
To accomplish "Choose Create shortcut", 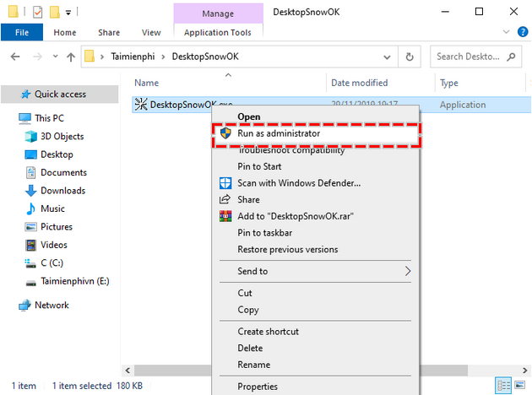I will (268, 331).
